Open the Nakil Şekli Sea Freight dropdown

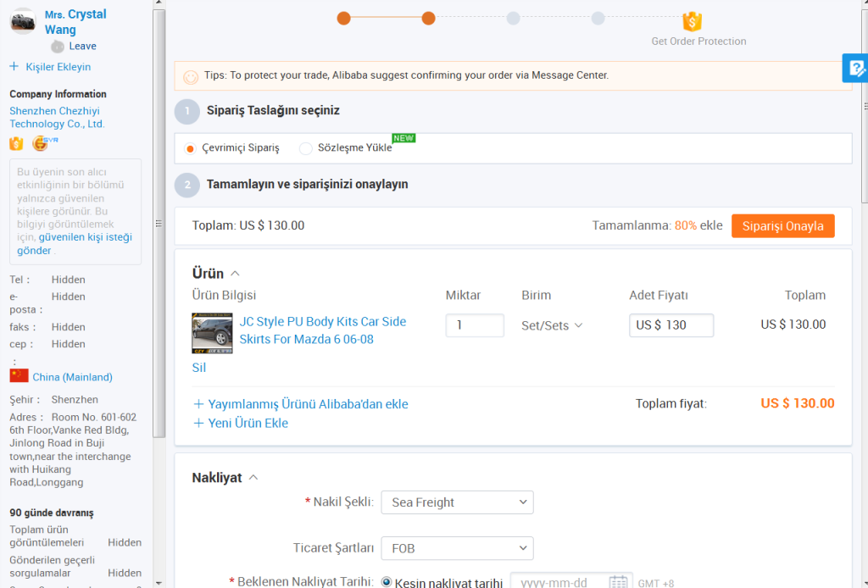457,502
